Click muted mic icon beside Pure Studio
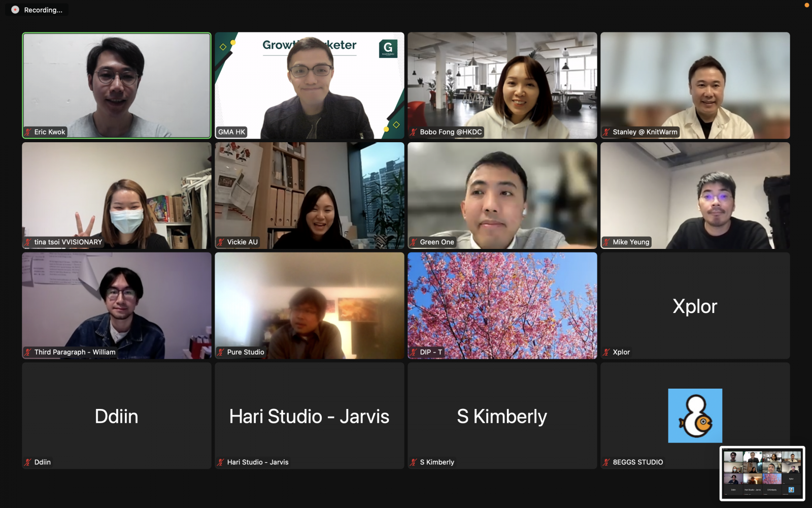The height and width of the screenshot is (508, 812). [221, 352]
